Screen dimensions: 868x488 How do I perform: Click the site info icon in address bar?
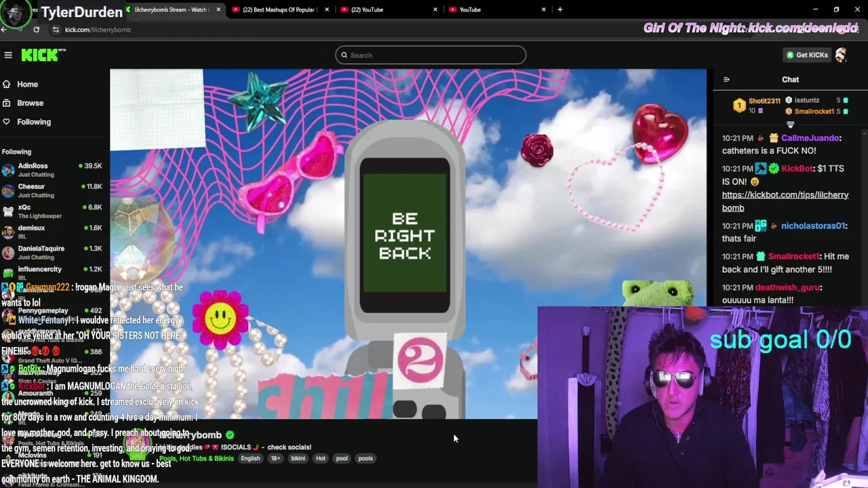point(56,29)
